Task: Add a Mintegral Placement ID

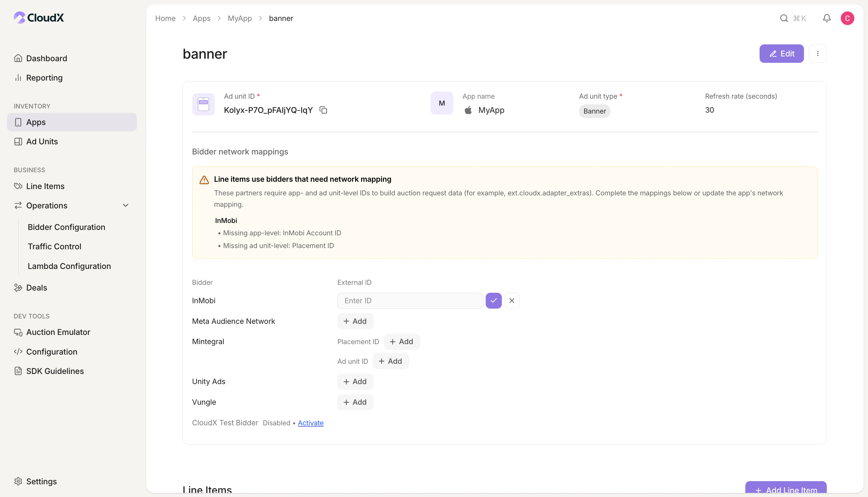Action: tap(402, 341)
